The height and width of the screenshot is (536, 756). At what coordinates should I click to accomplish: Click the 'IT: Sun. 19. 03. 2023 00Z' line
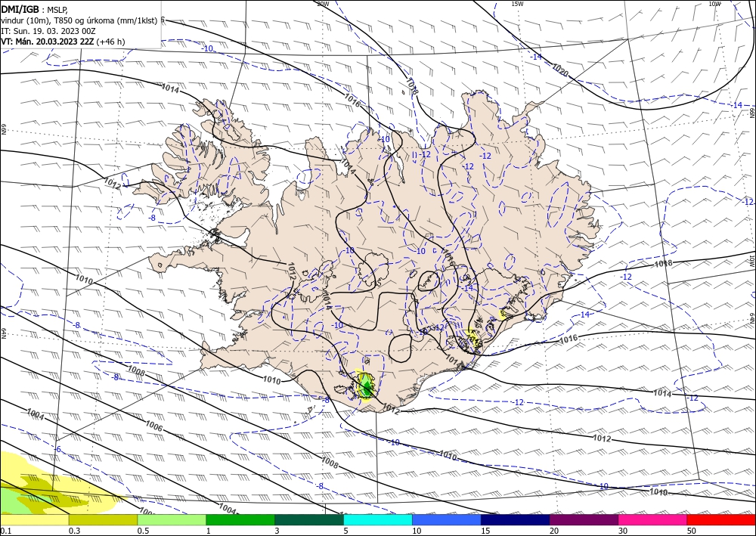click(x=48, y=31)
